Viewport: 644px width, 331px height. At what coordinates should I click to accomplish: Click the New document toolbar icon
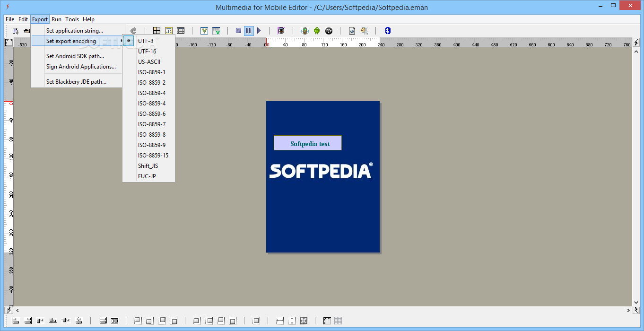[x=16, y=31]
